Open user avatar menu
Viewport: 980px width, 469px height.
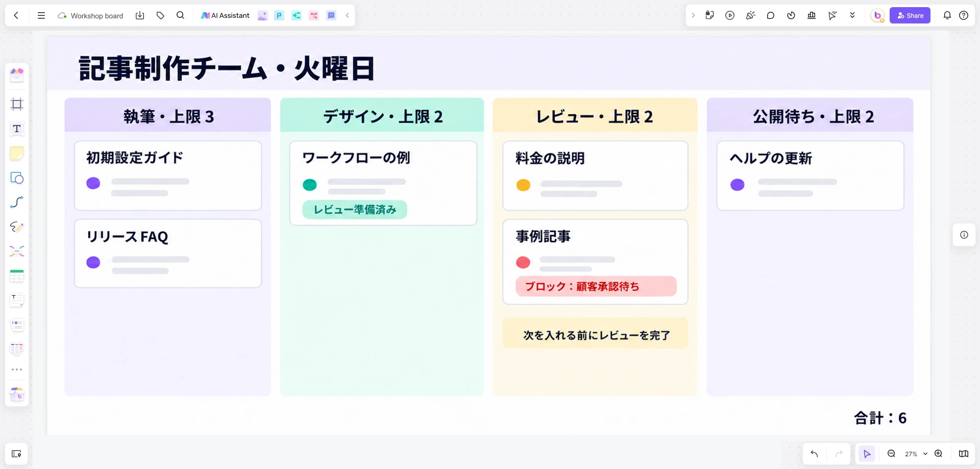877,15
